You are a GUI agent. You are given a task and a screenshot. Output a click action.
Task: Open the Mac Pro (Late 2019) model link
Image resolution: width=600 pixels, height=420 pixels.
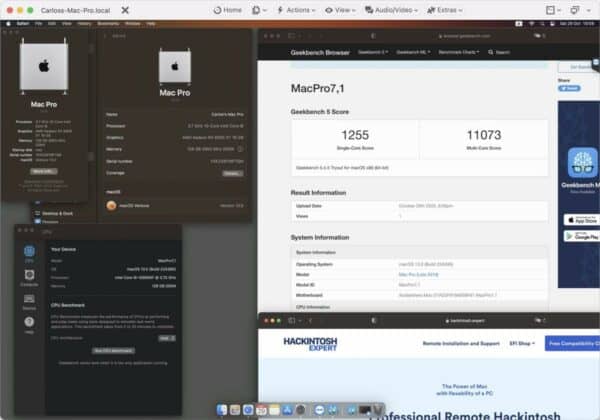(x=418, y=275)
